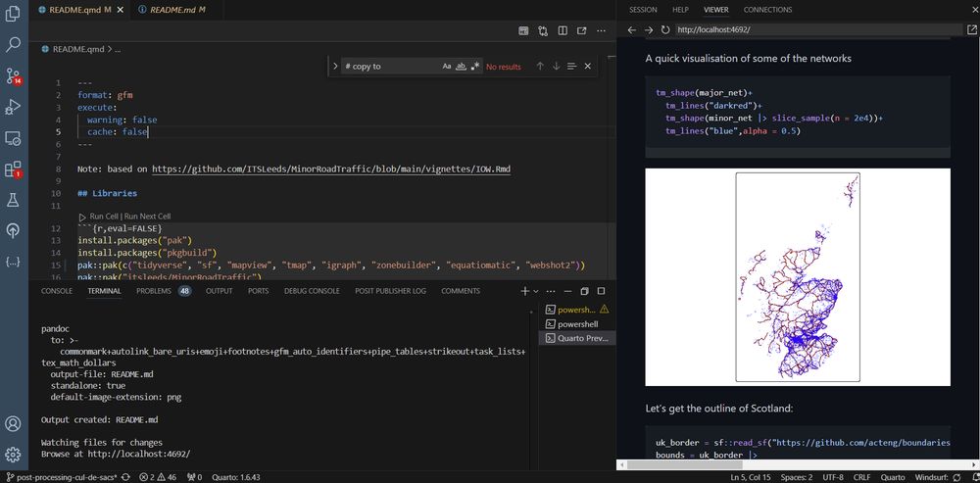The height and width of the screenshot is (483, 980).
Task: Open the Search view in activity bar
Action: click(13, 44)
